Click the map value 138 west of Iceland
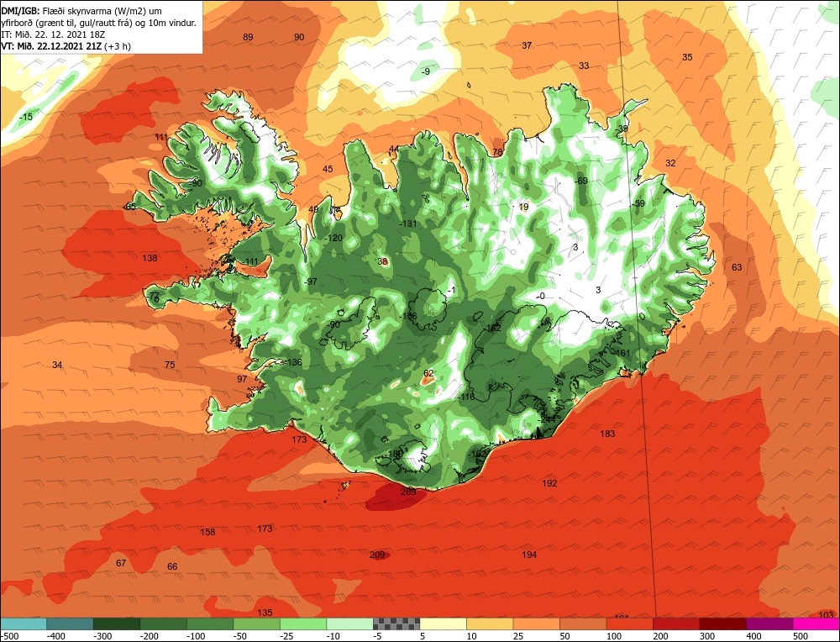This screenshot has width=840, height=642. pyautogui.click(x=150, y=258)
